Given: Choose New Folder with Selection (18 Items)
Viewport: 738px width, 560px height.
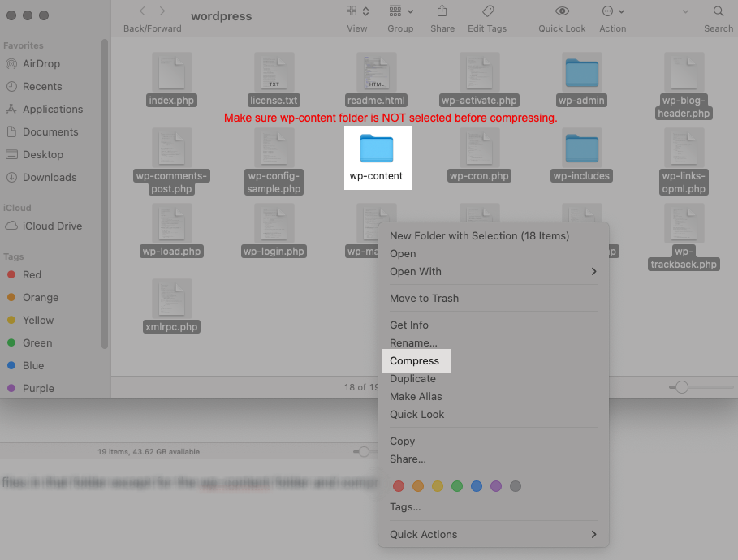Looking at the screenshot, I should coord(494,235).
